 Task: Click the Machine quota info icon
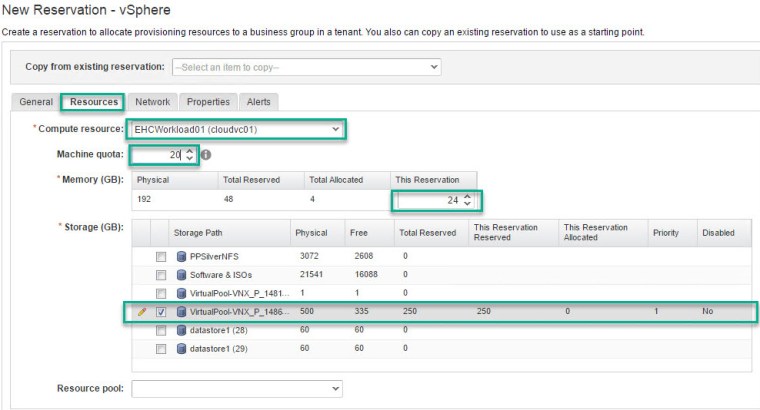(x=205, y=155)
